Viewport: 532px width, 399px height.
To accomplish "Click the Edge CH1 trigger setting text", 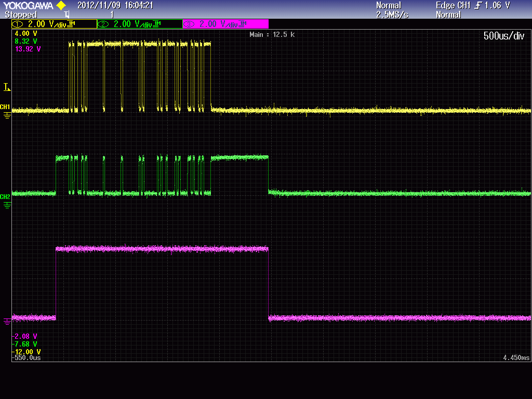I will click(x=453, y=5).
